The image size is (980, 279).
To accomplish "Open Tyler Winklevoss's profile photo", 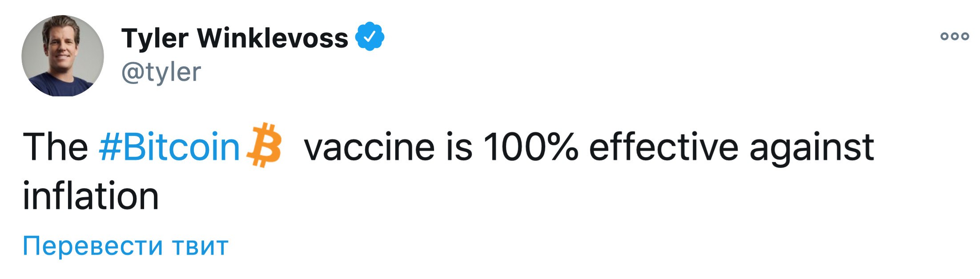I will (63, 56).
